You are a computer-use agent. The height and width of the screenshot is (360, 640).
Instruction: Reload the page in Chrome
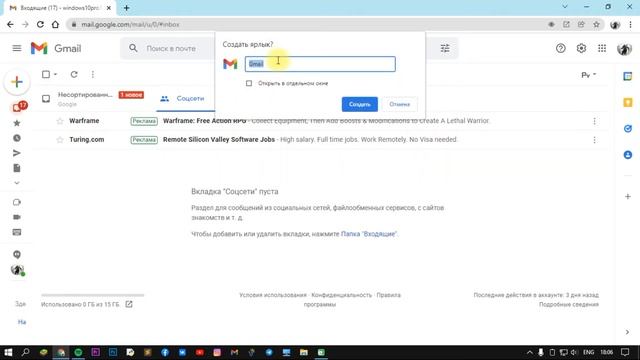pyautogui.click(x=40, y=24)
